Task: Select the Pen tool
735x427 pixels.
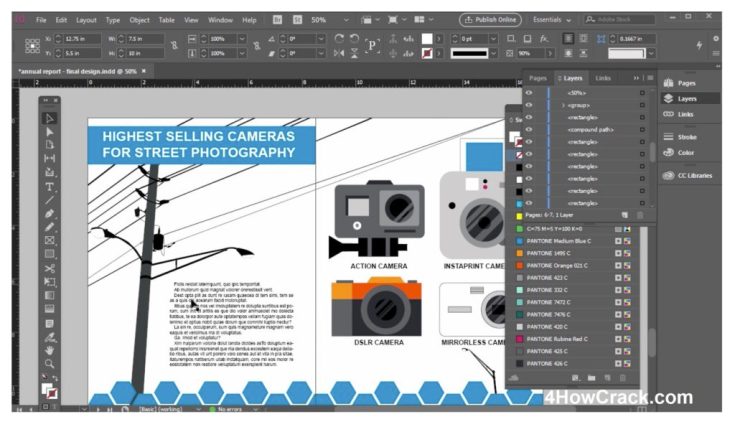Action: click(49, 214)
